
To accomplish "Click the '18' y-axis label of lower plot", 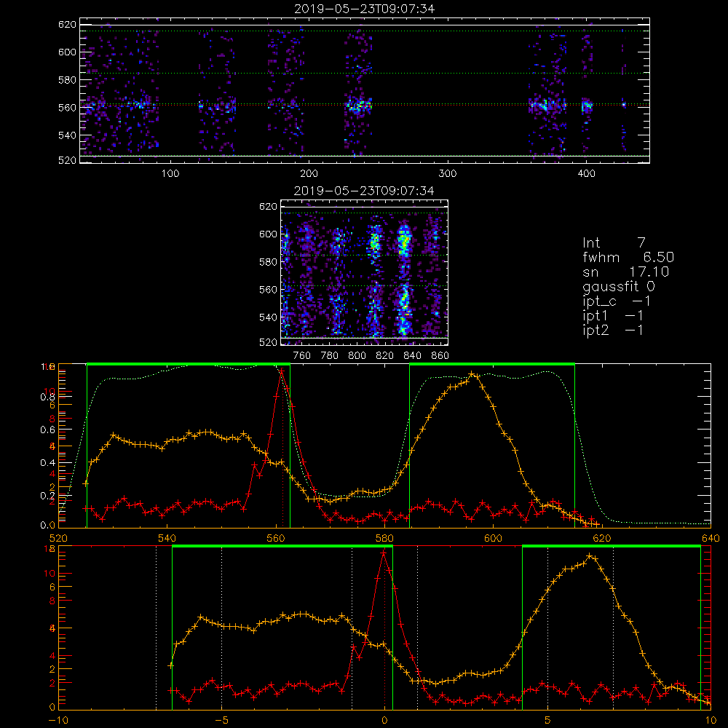I will coord(50,548).
